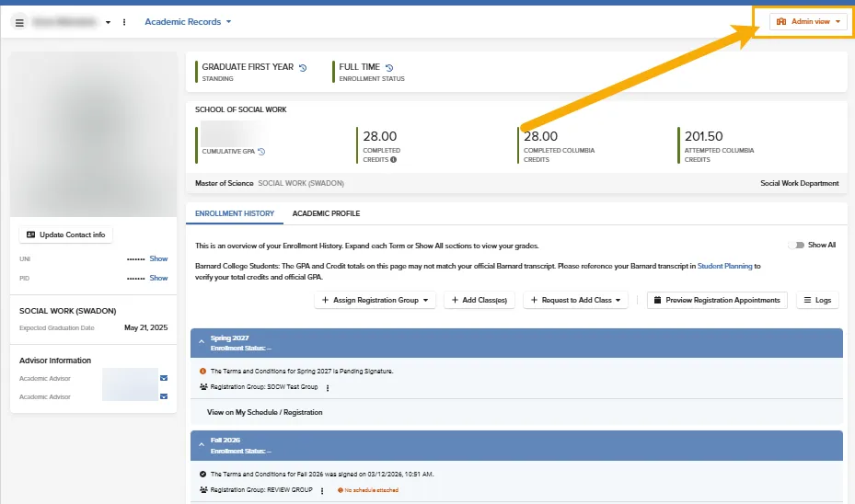Open the Academic Records dropdown
The height and width of the screenshot is (504, 855).
point(188,22)
